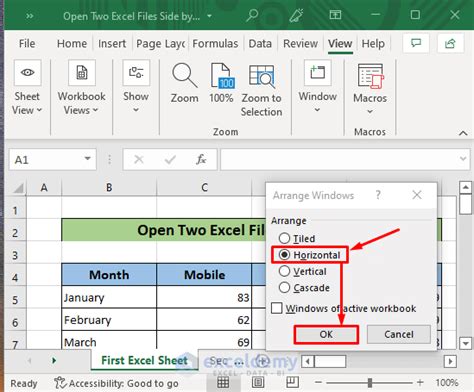Click the Insert Function fx icon
The image size is (474, 392).
201,159
